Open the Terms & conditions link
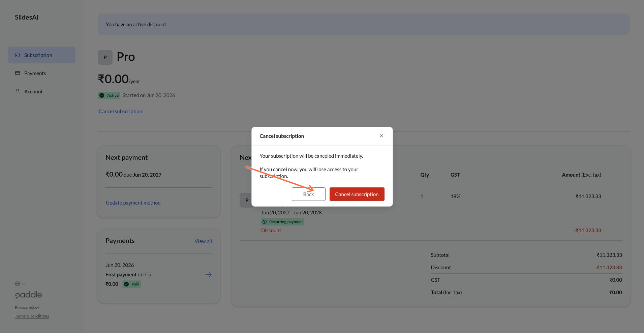This screenshot has width=644, height=333. pos(32,316)
